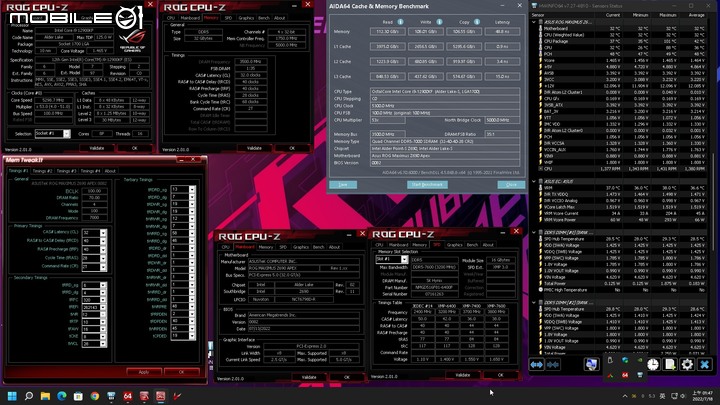Screen dimensions: 720x405
Task: Open Graphics tab in CPU-Z Mainboard window
Action: click(x=301, y=247)
